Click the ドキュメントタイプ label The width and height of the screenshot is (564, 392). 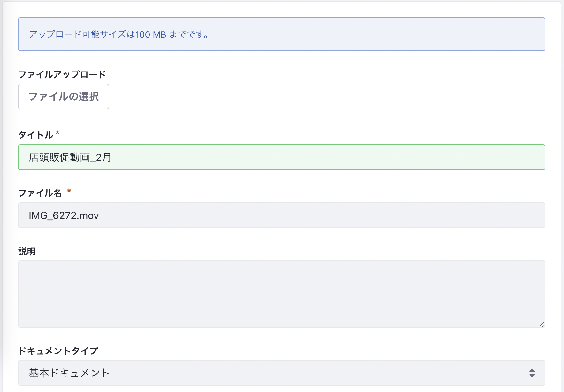58,351
